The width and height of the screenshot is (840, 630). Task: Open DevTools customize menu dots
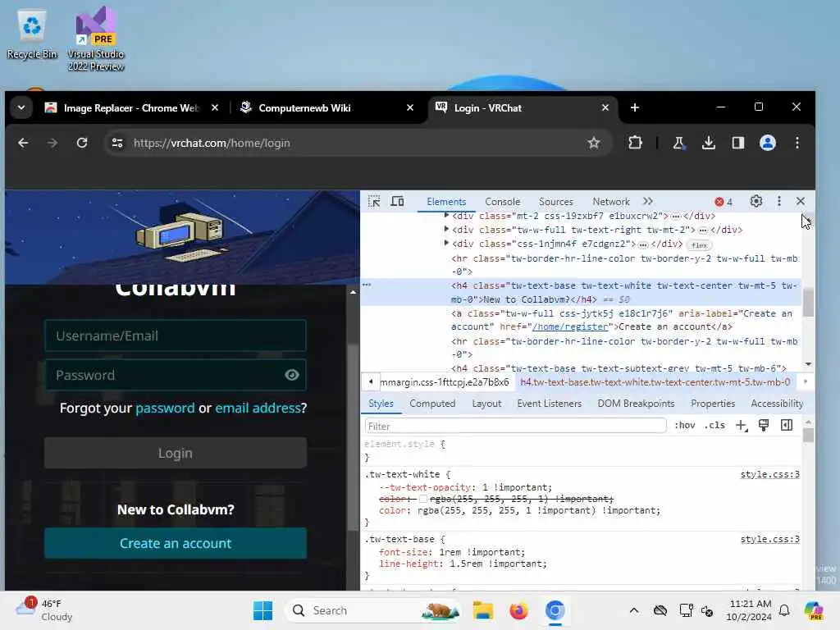(779, 202)
